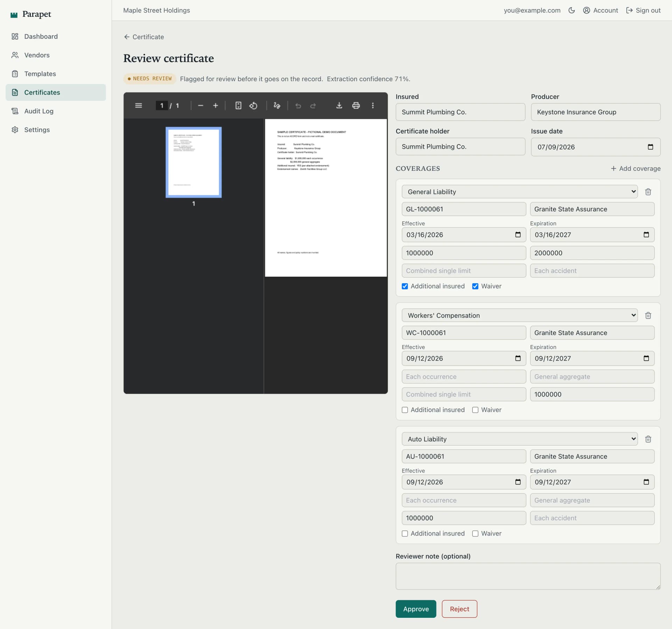Delete the Auto Liability coverage

click(x=648, y=439)
